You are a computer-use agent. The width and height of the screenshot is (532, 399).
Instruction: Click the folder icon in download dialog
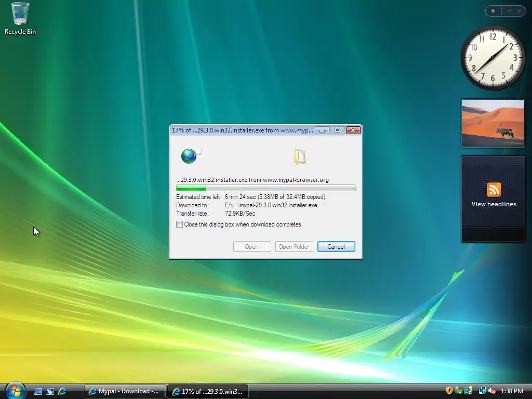pos(300,156)
